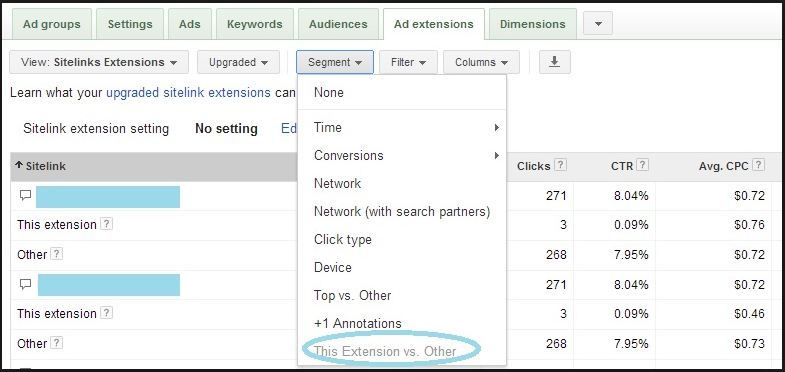Click the help icon beside the first 'This extension'

(106, 224)
